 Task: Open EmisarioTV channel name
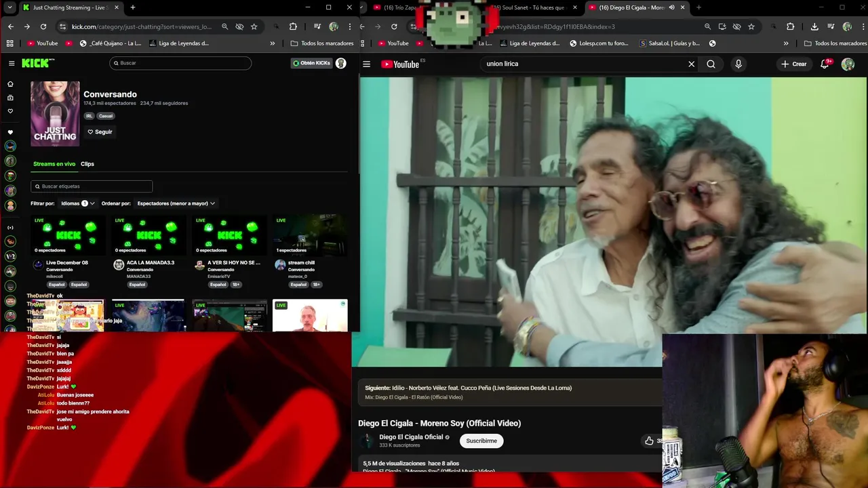[218, 277]
